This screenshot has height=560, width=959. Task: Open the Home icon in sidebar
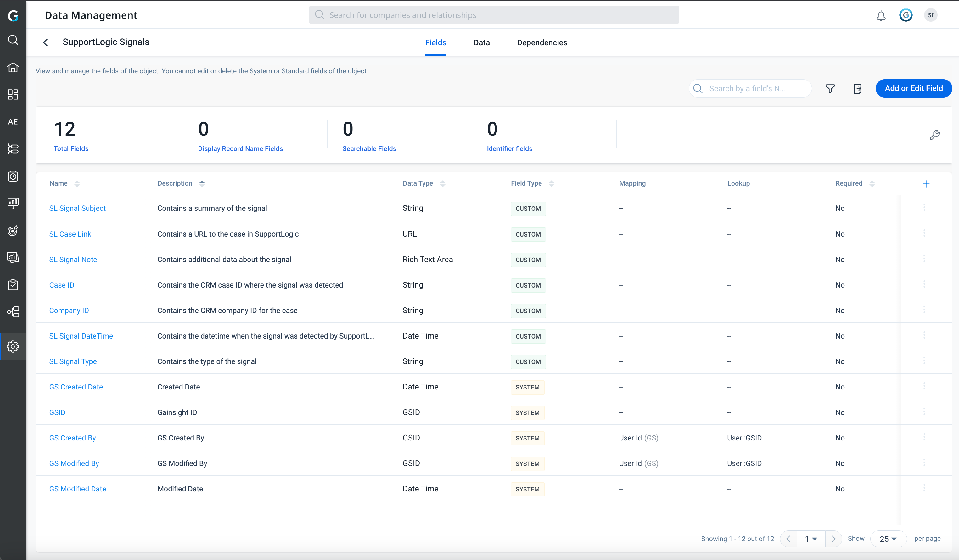click(13, 67)
